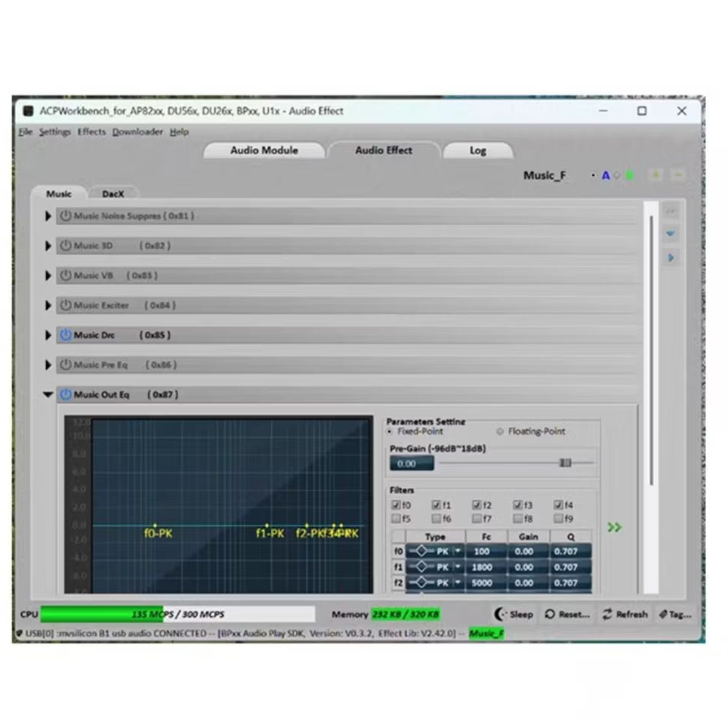
Task: Open the Help menu
Action: point(179,132)
